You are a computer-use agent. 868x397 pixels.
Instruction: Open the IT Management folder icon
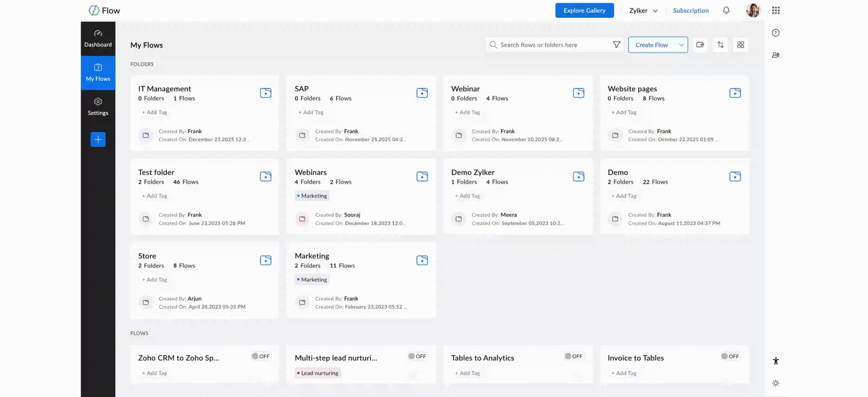pyautogui.click(x=265, y=93)
